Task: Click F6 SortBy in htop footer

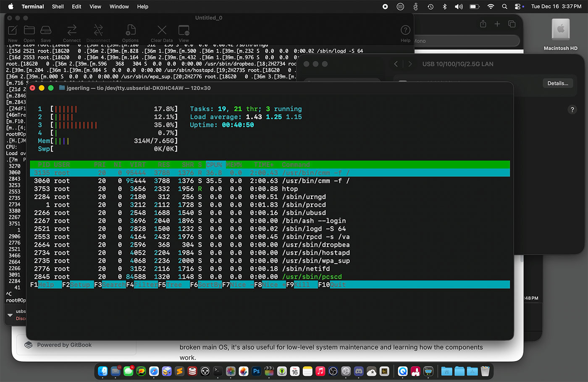Action: point(206,285)
